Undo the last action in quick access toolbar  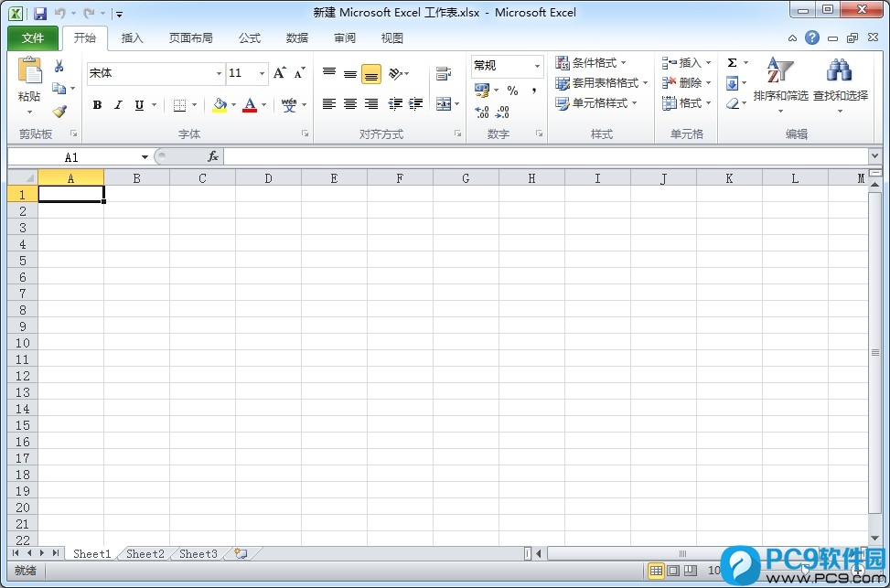point(60,13)
